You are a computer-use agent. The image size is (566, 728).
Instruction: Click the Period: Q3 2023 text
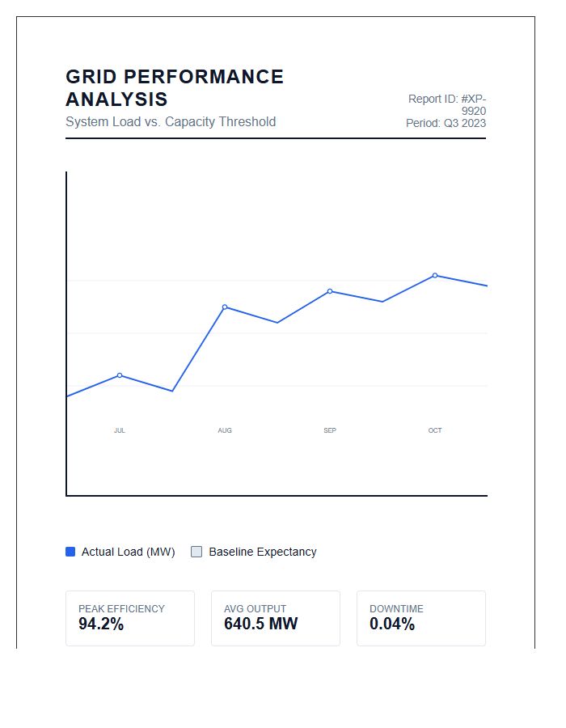pos(446,123)
